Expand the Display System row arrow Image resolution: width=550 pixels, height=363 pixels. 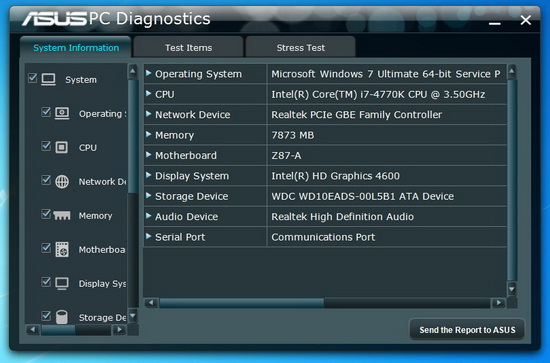point(148,175)
